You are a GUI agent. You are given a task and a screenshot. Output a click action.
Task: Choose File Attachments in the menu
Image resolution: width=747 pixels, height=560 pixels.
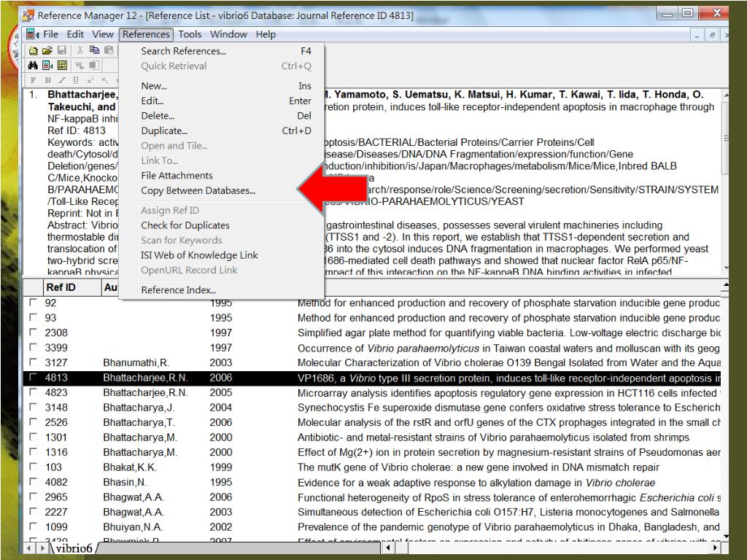pos(222,175)
